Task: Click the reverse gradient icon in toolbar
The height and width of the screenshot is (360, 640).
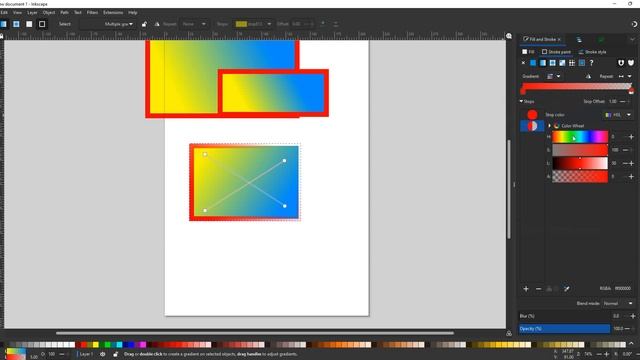Action: (x=157, y=24)
